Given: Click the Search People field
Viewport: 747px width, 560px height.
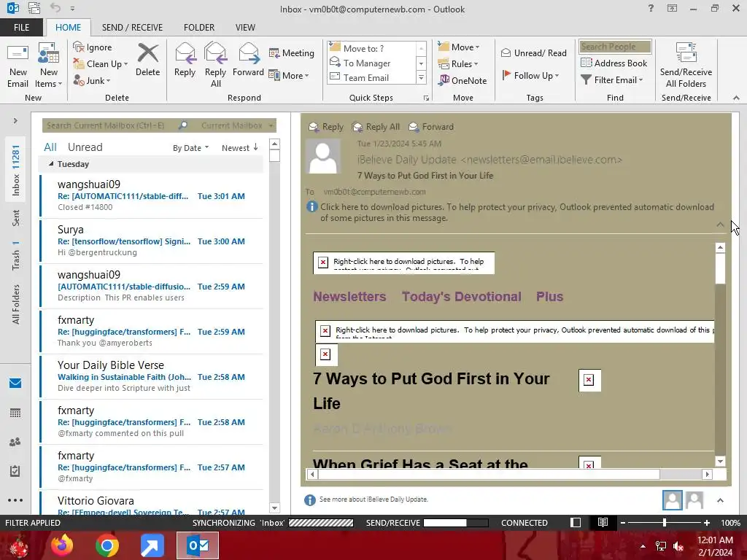Looking at the screenshot, I should coord(615,46).
